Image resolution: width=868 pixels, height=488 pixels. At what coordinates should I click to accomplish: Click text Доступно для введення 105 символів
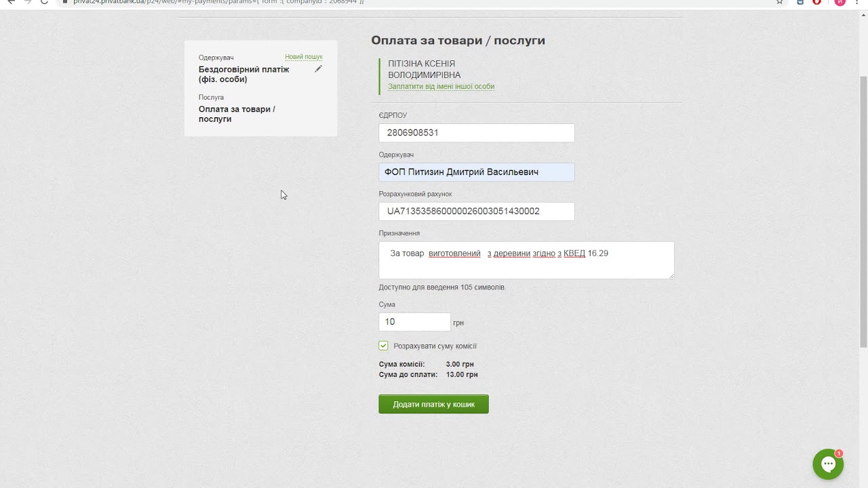[x=442, y=287]
